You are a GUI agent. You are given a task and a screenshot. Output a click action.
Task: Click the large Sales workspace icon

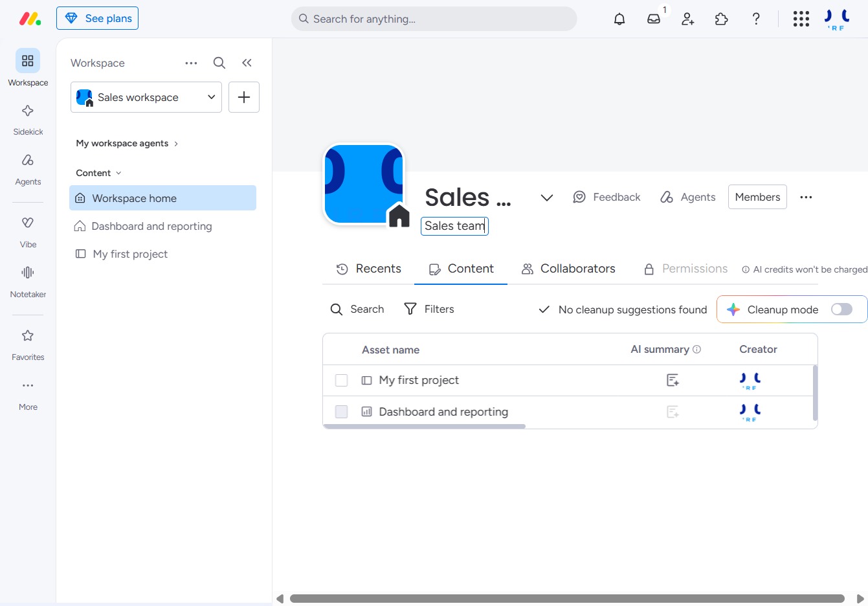click(364, 185)
